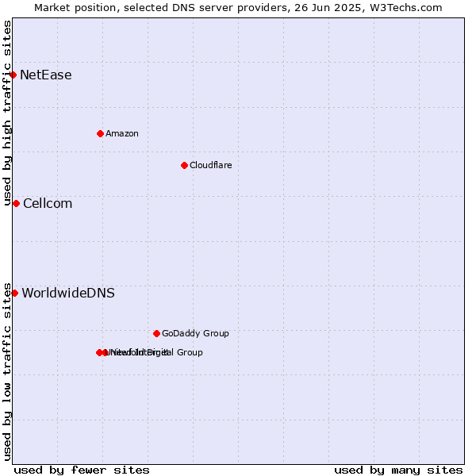Click the WorldwideDNS red data point

pyautogui.click(x=15, y=294)
